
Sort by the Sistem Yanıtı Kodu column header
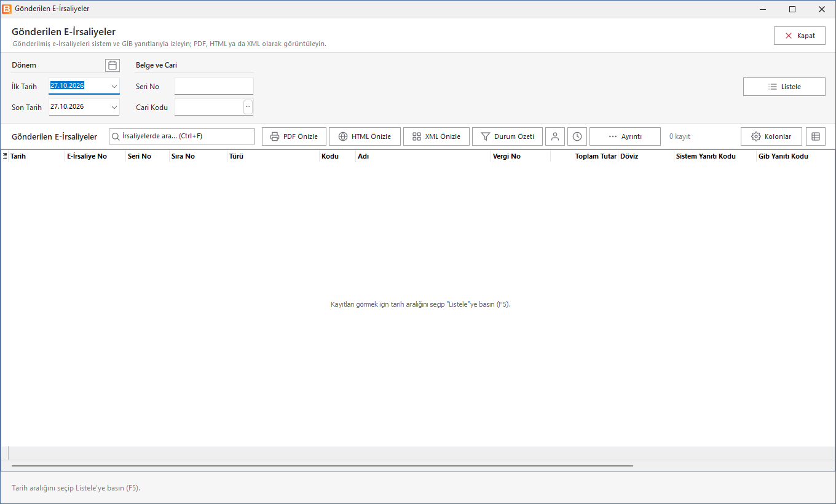715,156
